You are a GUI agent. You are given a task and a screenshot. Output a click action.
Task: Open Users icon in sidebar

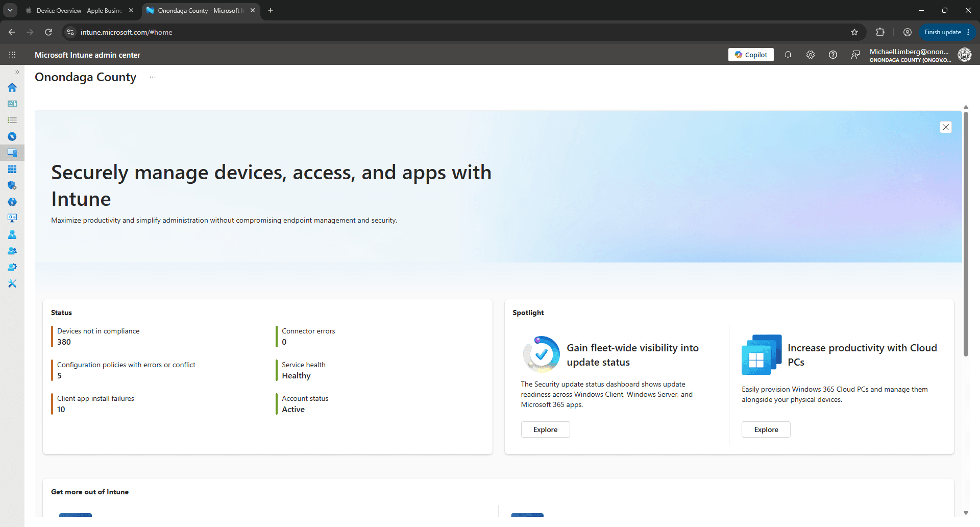click(x=12, y=234)
